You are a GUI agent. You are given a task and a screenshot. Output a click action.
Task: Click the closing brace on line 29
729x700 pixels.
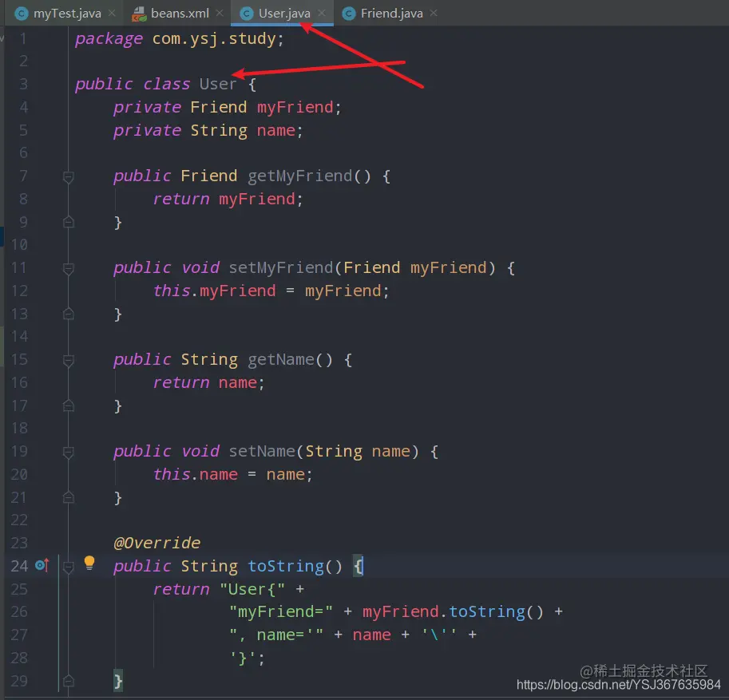pos(118,682)
